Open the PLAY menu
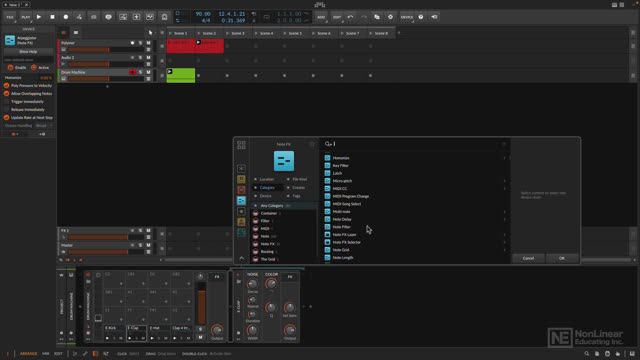The image size is (640, 360). click(x=26, y=17)
